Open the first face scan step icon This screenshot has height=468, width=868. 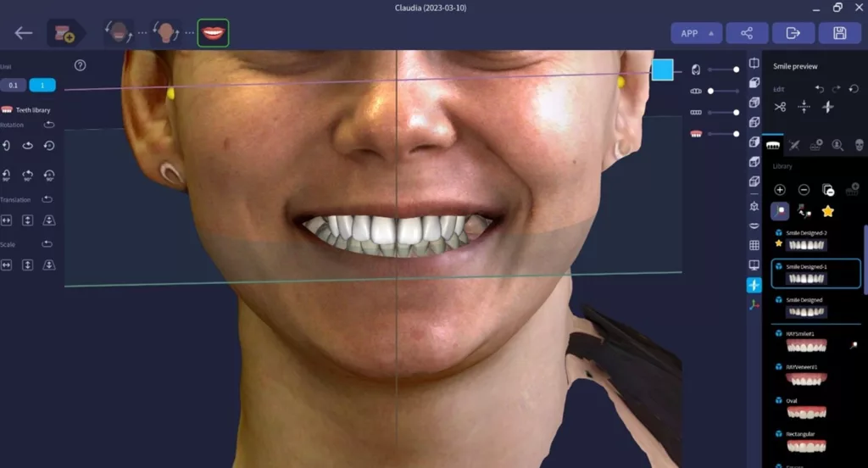point(119,33)
